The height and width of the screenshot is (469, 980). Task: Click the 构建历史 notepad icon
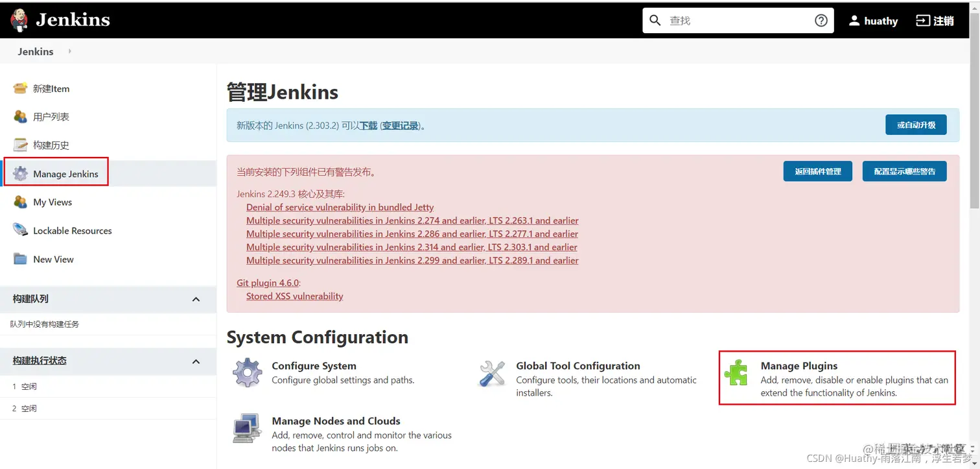[x=21, y=145]
